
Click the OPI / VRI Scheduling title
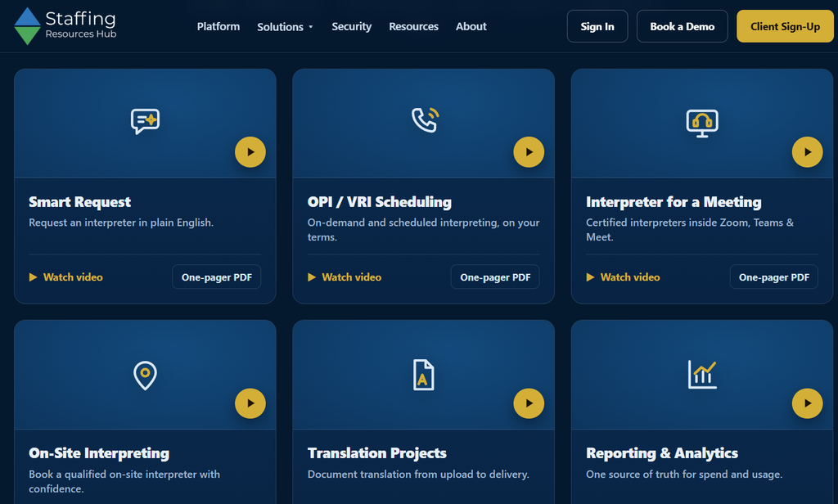click(380, 201)
